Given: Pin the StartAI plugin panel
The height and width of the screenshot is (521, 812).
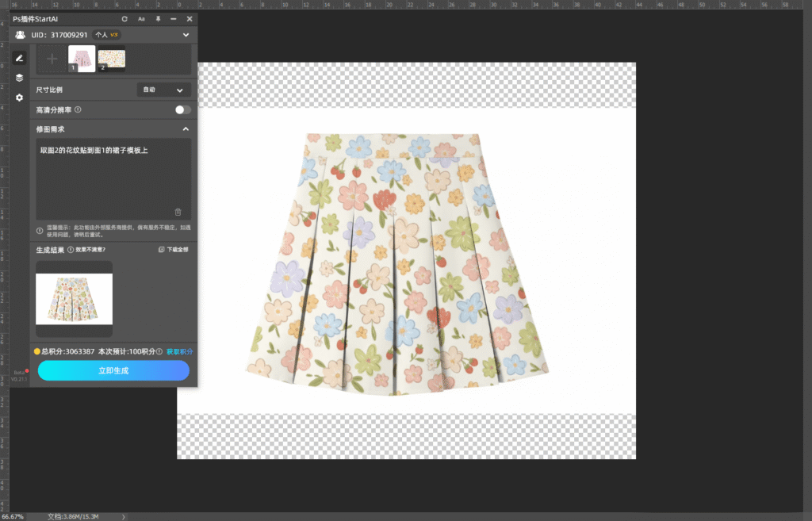Looking at the screenshot, I should [158, 18].
